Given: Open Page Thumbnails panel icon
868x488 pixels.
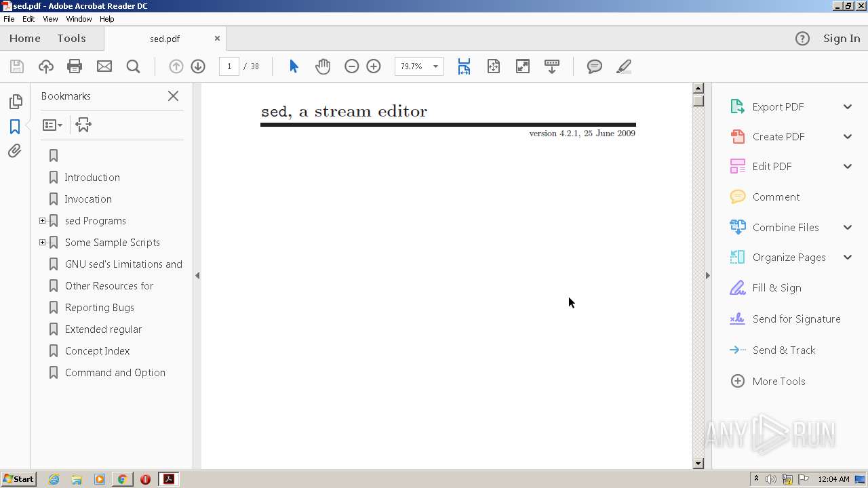Looking at the screenshot, I should [x=15, y=102].
